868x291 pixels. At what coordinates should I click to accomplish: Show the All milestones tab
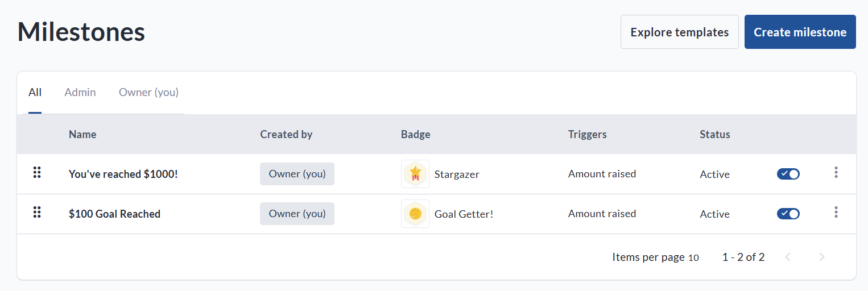click(x=35, y=92)
